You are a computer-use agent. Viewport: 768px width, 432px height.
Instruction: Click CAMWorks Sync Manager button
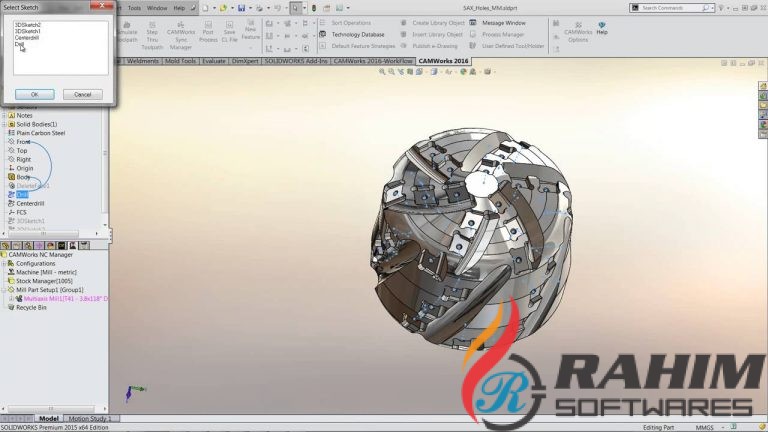coord(181,35)
